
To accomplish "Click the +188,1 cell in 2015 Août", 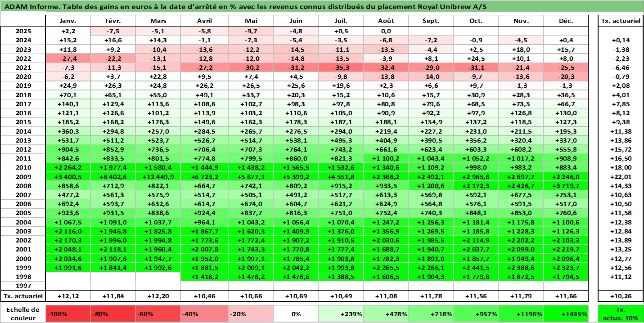I will 386,122.
